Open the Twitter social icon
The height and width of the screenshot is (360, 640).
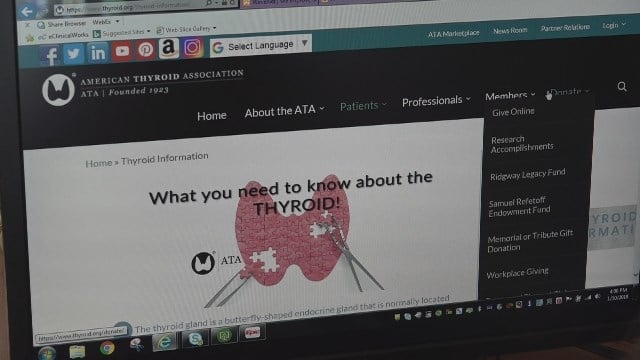click(74, 53)
